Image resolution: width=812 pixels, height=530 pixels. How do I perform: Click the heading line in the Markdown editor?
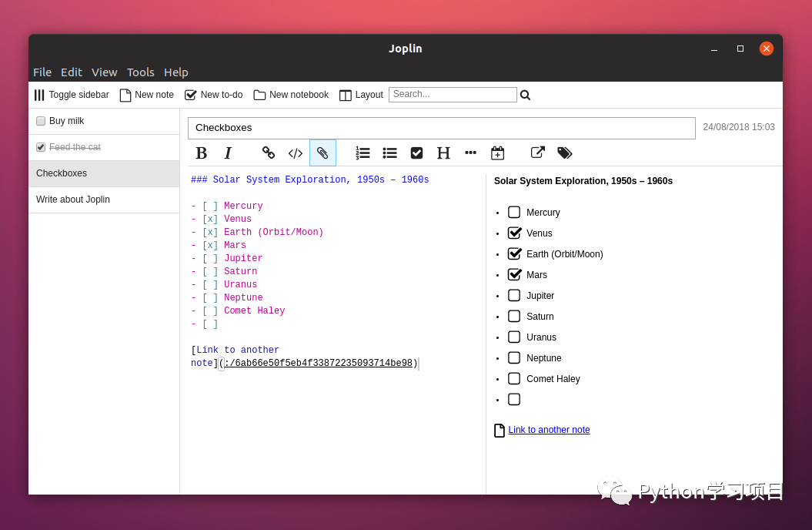309,179
